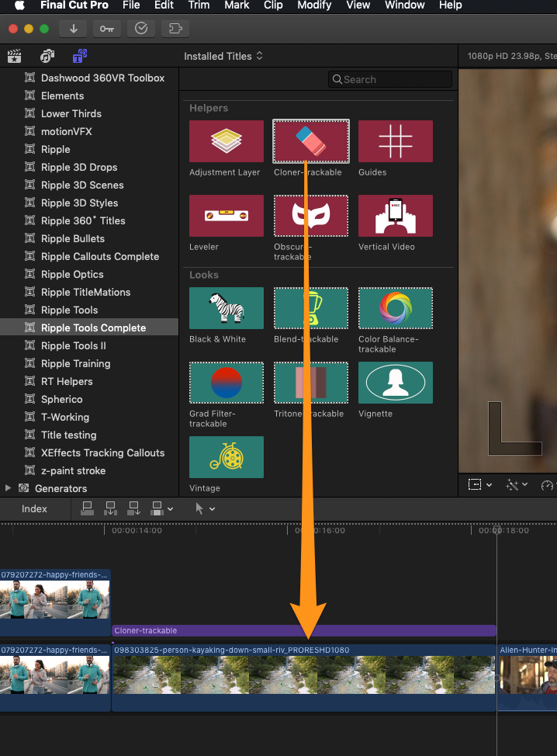Show the Libraries sidebar clapperboard icon
557x756 pixels.
click(x=15, y=56)
